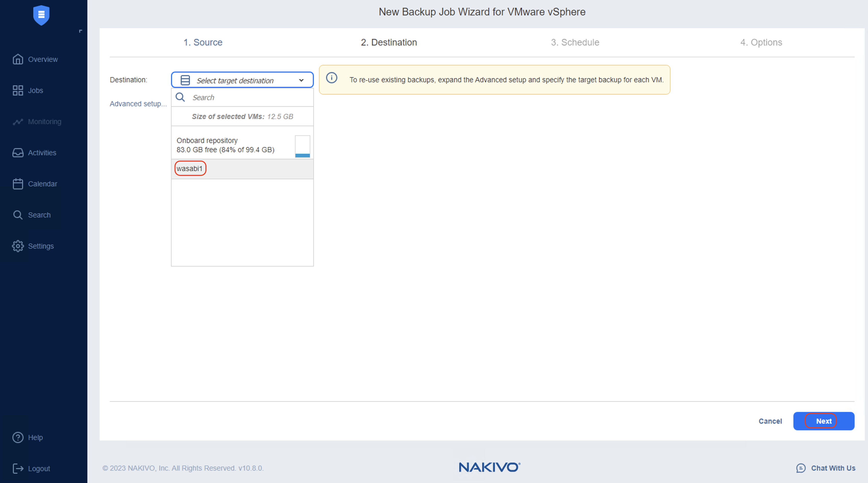Click the Cancel button
868x483 pixels.
(770, 421)
